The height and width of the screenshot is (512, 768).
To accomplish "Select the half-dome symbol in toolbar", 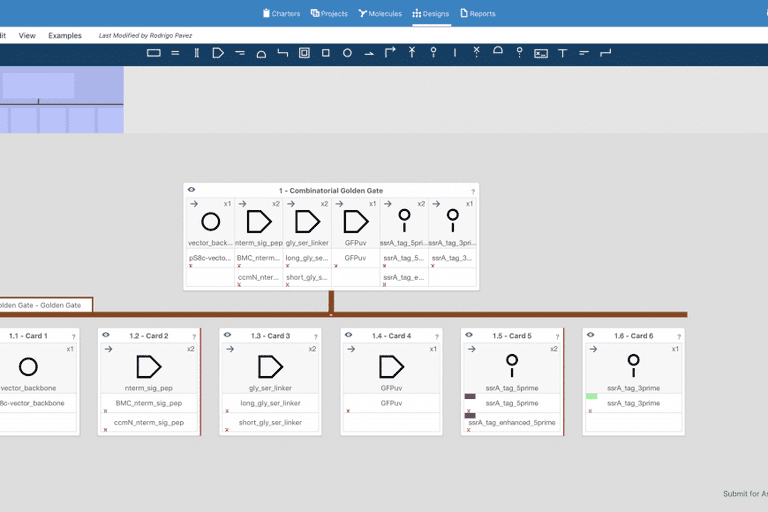I will (498, 51).
